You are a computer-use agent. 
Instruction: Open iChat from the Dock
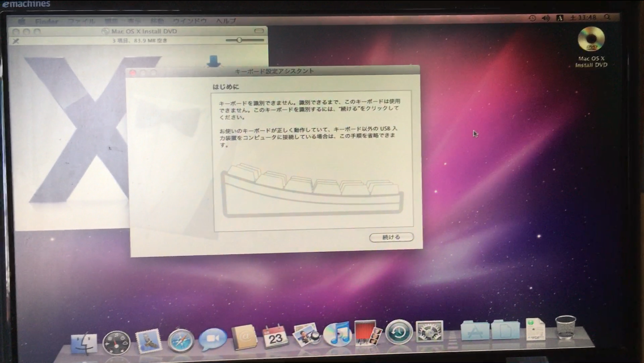pos(213,339)
